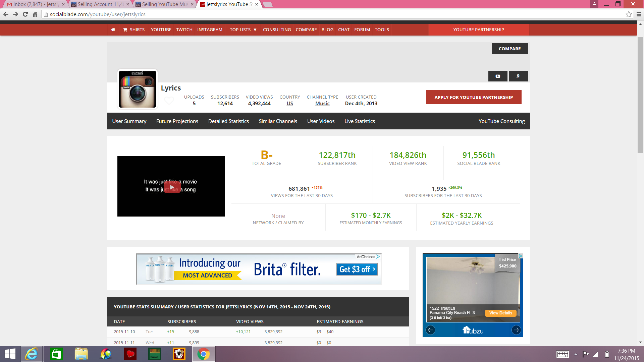Screen dimensions: 644x362
Task: Click the YouTube Partnership banner button
Action: coord(479,29)
